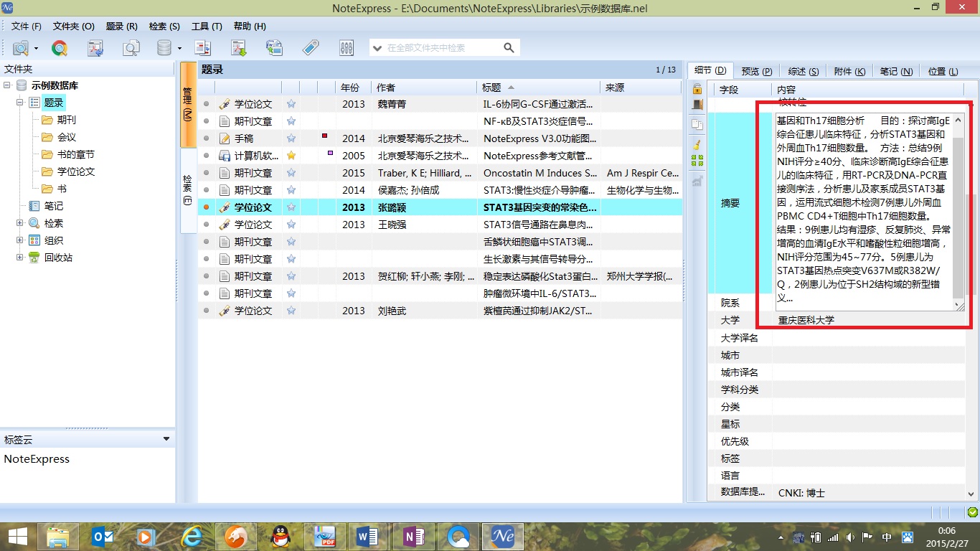Switch to the 预览 (P) tab
This screenshot has height=551, width=980.
click(x=756, y=71)
